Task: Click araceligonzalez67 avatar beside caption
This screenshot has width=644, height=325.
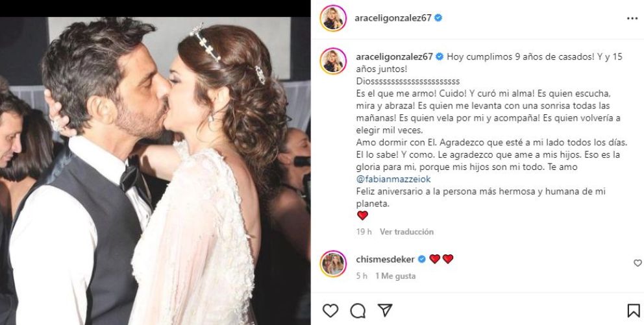Action: coord(333,61)
